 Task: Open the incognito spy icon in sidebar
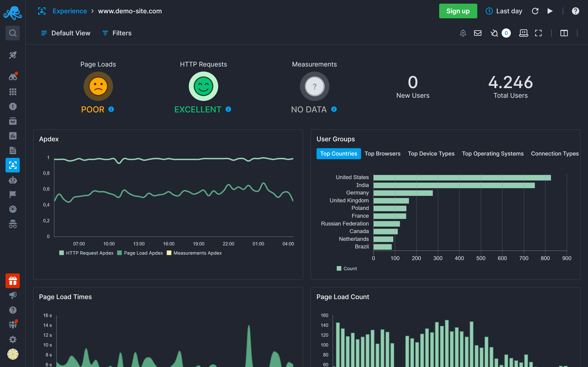pyautogui.click(x=13, y=224)
